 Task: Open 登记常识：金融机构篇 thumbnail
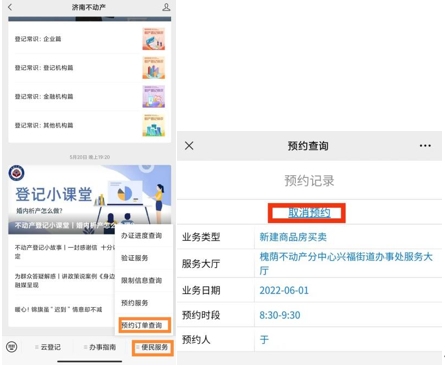(154, 96)
